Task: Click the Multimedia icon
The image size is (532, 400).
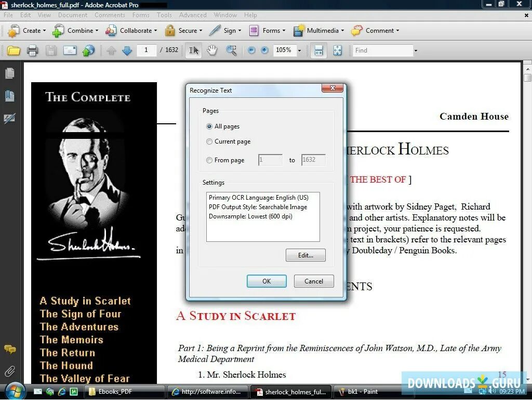Action: coord(298,31)
